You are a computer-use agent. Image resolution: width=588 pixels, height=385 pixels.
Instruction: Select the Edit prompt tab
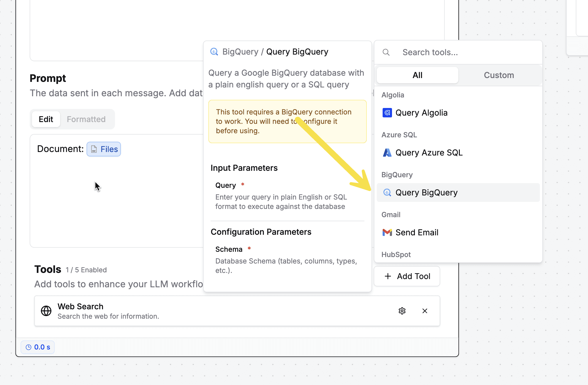pos(46,119)
